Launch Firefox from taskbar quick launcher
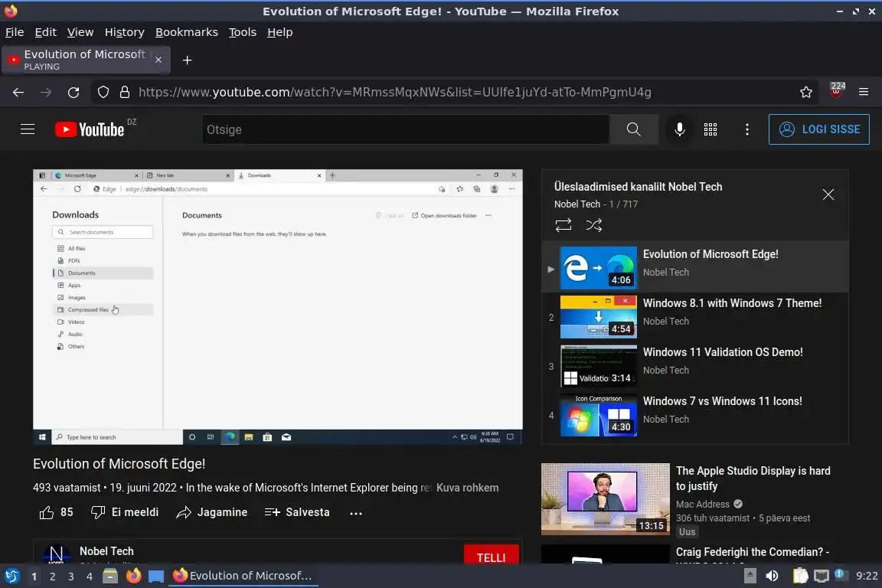The image size is (882, 588). 133,577
